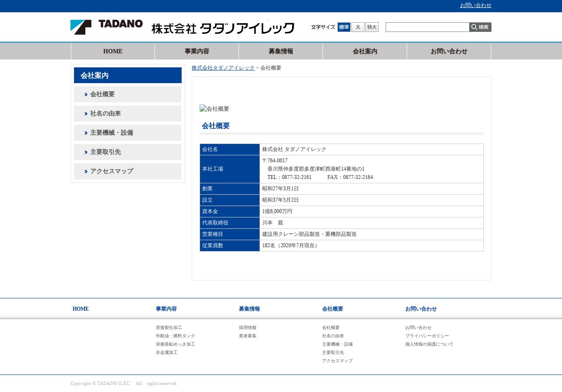Click the footer HOME heading link
The image size is (562, 392).
click(81, 309)
